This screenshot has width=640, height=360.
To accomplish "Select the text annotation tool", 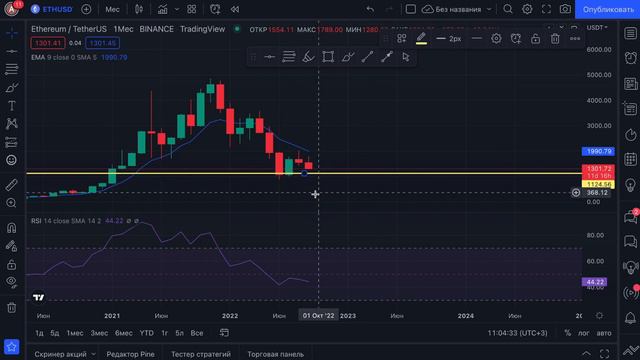I will click(11, 106).
